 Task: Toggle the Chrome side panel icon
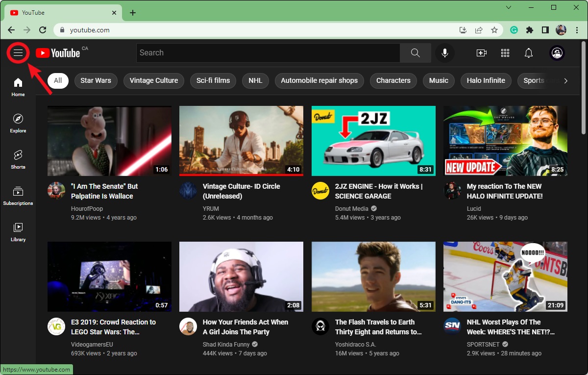pyautogui.click(x=545, y=30)
